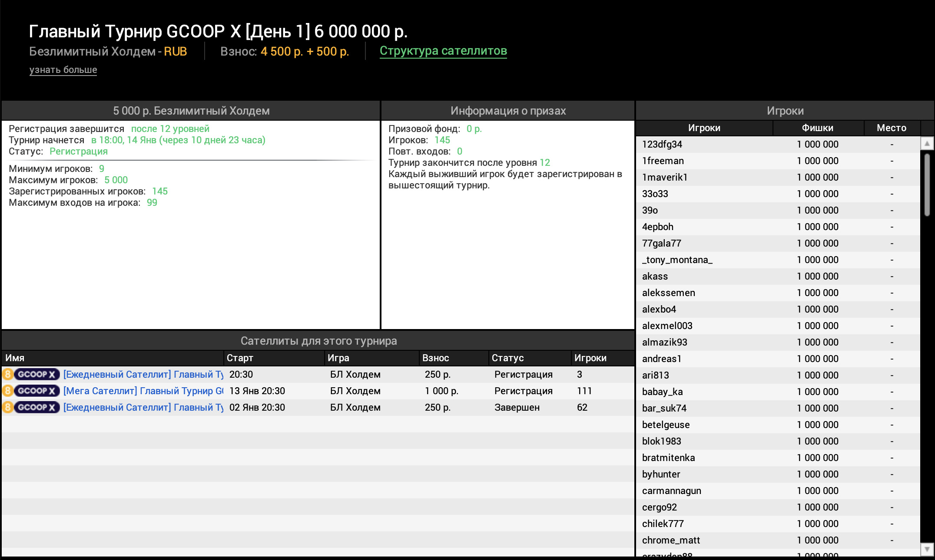Click GCOOP X badge in first satellite row
Image resolution: width=935 pixels, height=560 pixels.
(36, 374)
